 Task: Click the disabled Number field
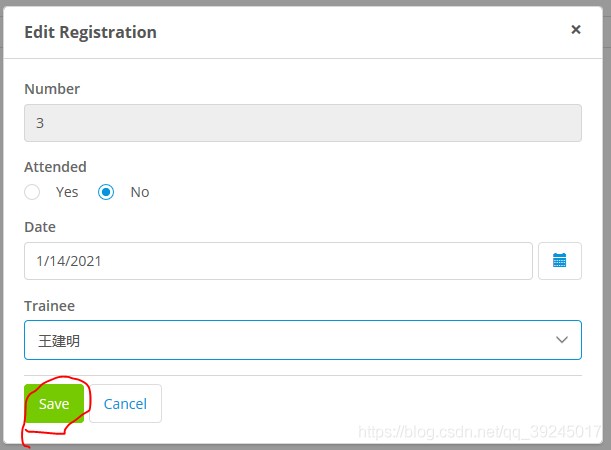point(302,124)
